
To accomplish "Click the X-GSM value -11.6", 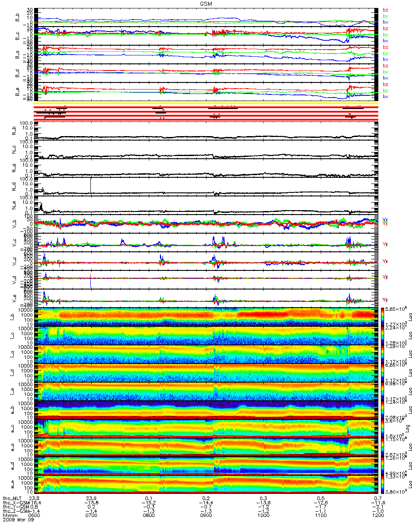I will (x=378, y=503).
